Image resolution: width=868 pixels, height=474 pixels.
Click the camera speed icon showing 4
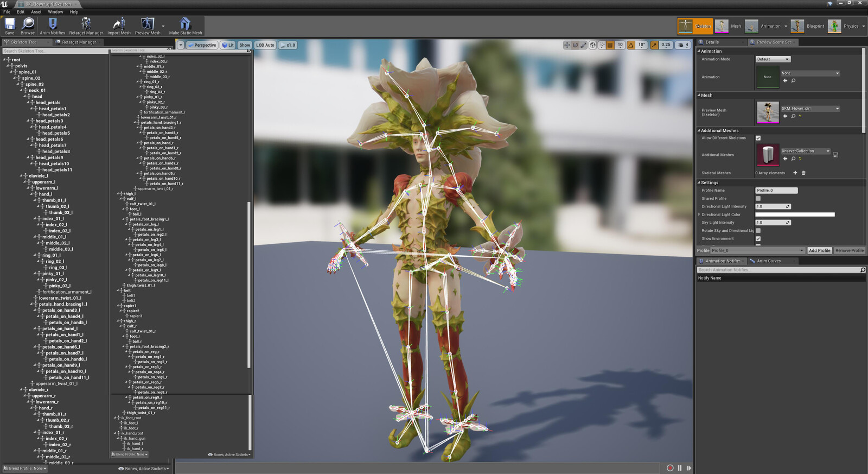pos(684,45)
